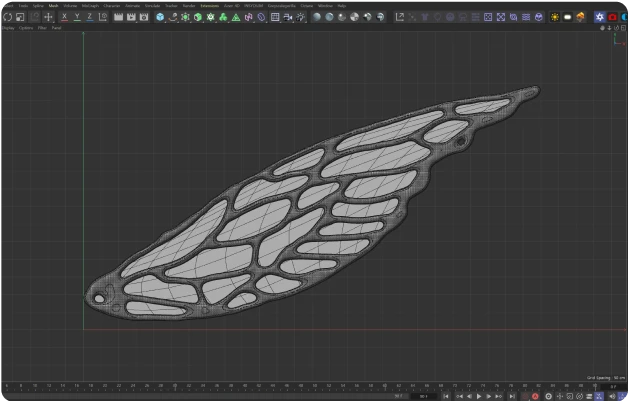The width and height of the screenshot is (628, 401).
Task: Click the orange cube icon
Action: (x=580, y=17)
